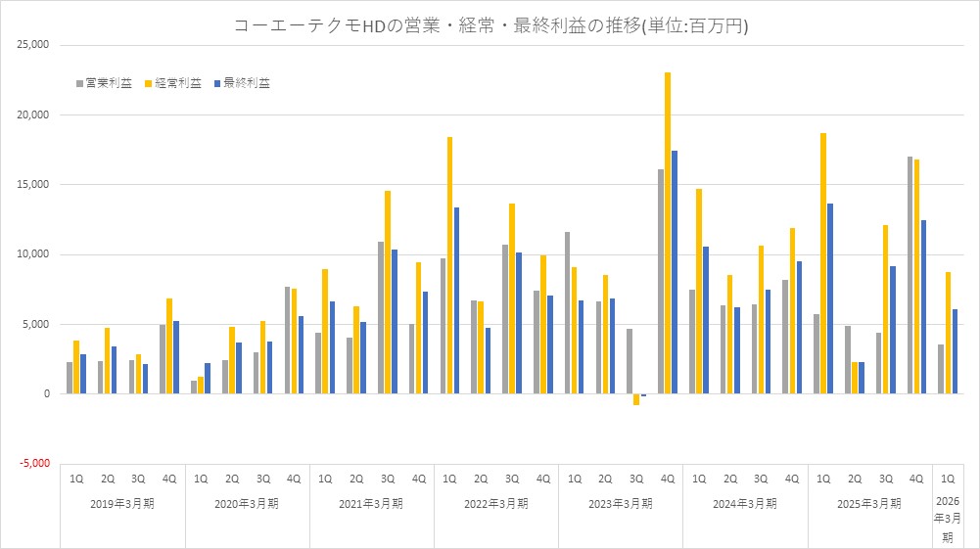Image resolution: width=980 pixels, height=549 pixels.
Task: Click the 2022年3月期 axis label
Action: [496, 504]
